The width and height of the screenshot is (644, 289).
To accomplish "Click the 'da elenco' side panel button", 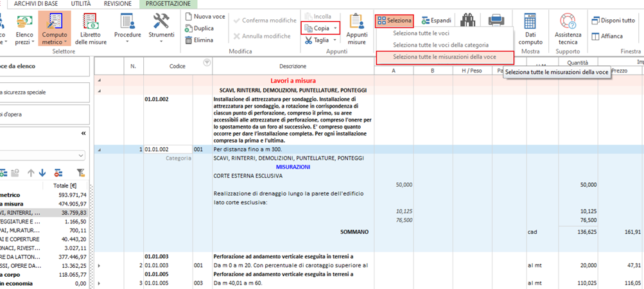I will click(45, 66).
